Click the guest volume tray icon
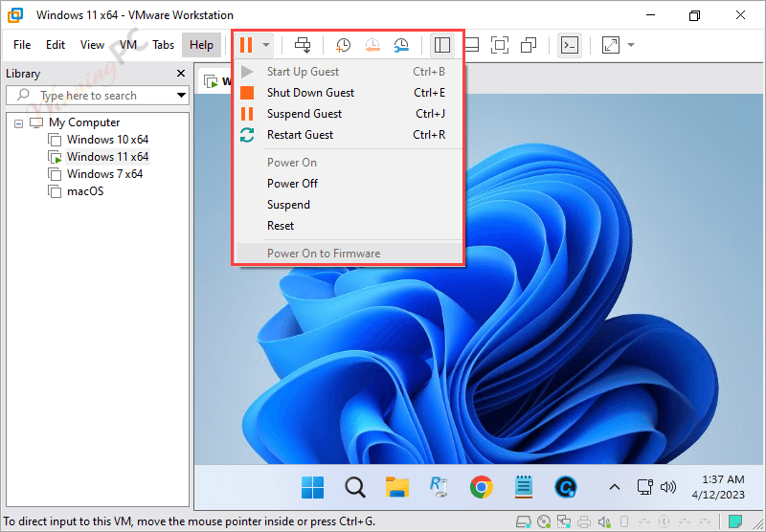 click(667, 487)
